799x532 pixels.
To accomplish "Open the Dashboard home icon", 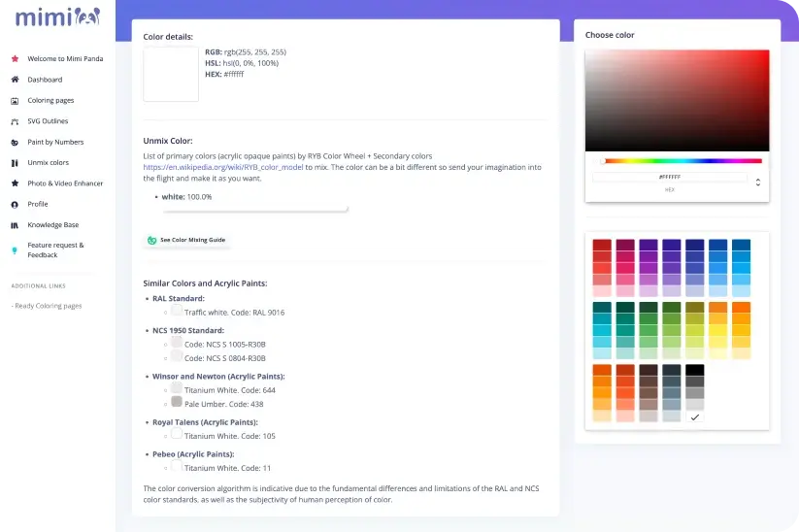I will 15,80.
